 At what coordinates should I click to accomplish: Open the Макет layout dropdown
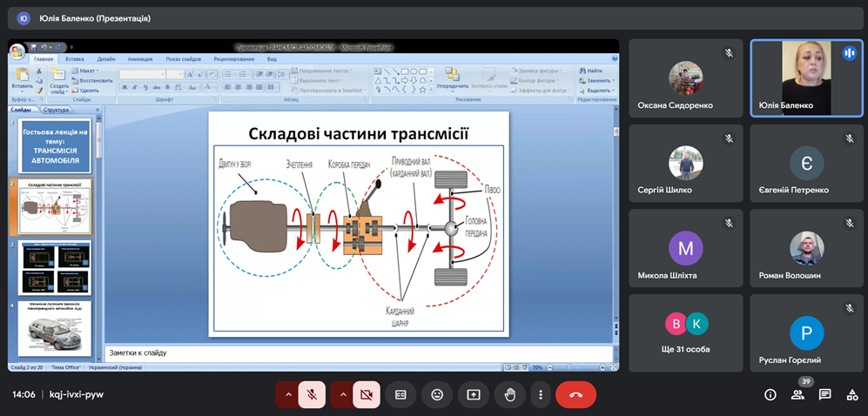[86, 70]
